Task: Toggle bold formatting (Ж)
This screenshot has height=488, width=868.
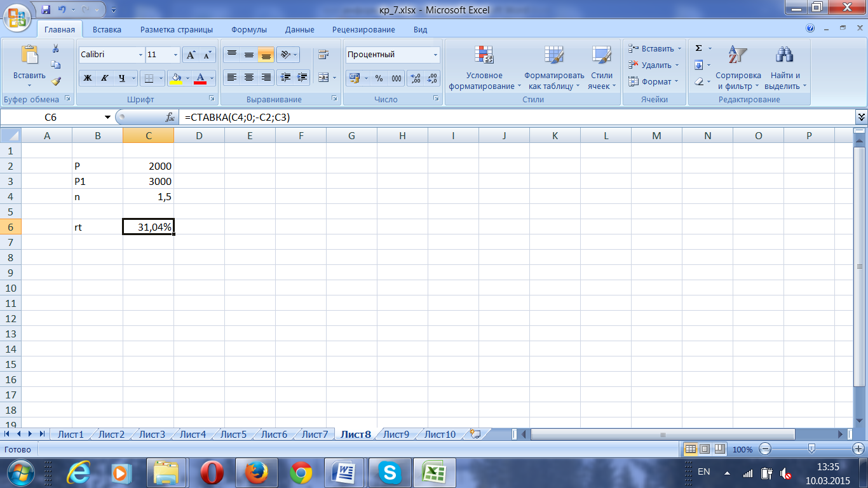Action: 88,78
